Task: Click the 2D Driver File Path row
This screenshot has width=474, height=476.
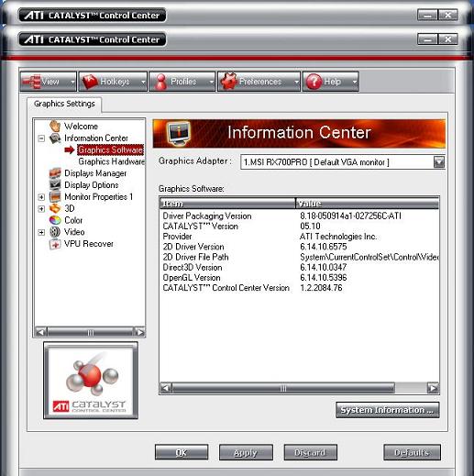Action: [x=299, y=257]
